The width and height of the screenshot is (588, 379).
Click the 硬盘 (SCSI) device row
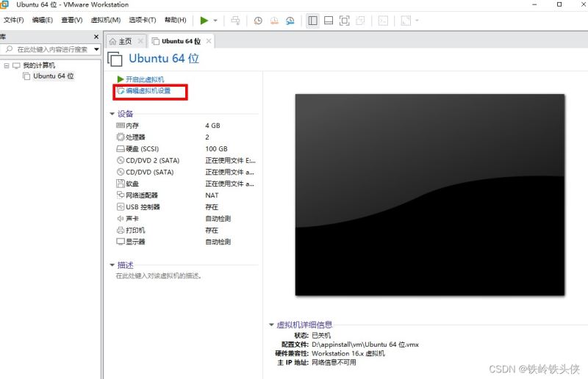186,149
